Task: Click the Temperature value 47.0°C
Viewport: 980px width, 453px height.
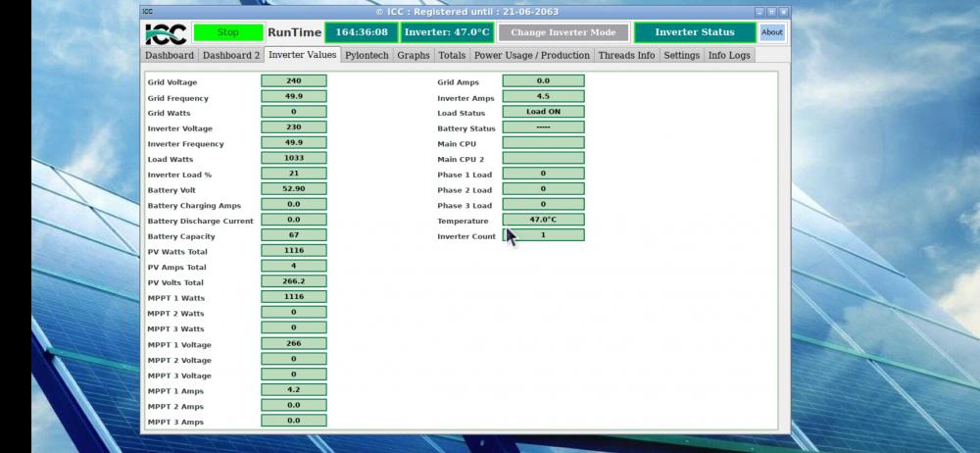Action: click(543, 220)
